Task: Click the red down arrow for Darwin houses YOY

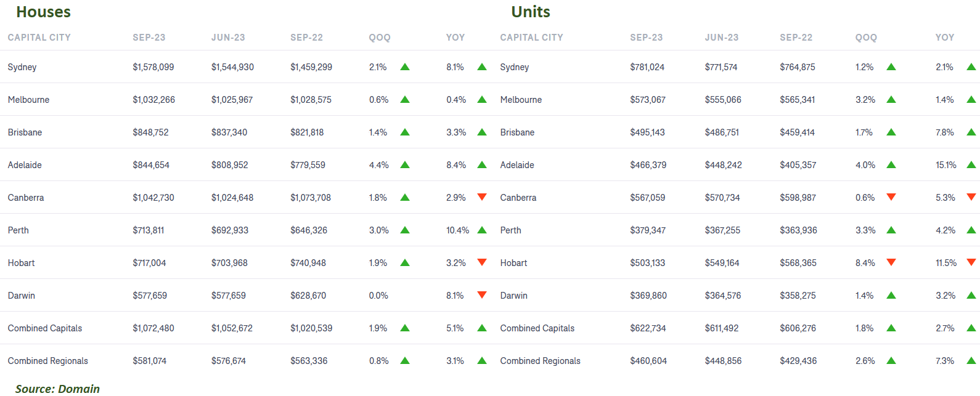Action: 482,295
